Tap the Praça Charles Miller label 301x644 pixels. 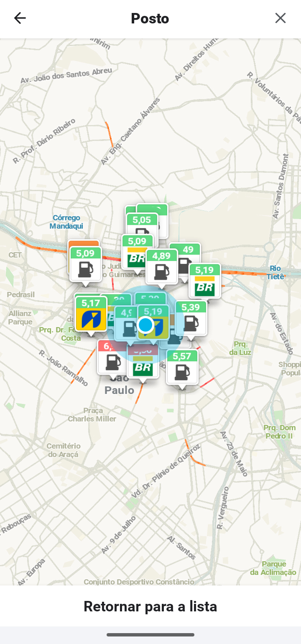[x=92, y=414]
